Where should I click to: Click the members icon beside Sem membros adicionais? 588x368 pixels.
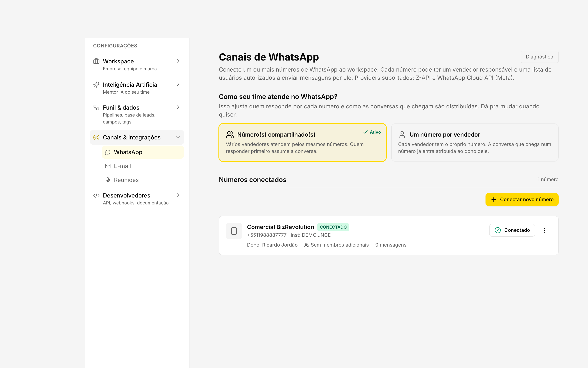coord(307,245)
